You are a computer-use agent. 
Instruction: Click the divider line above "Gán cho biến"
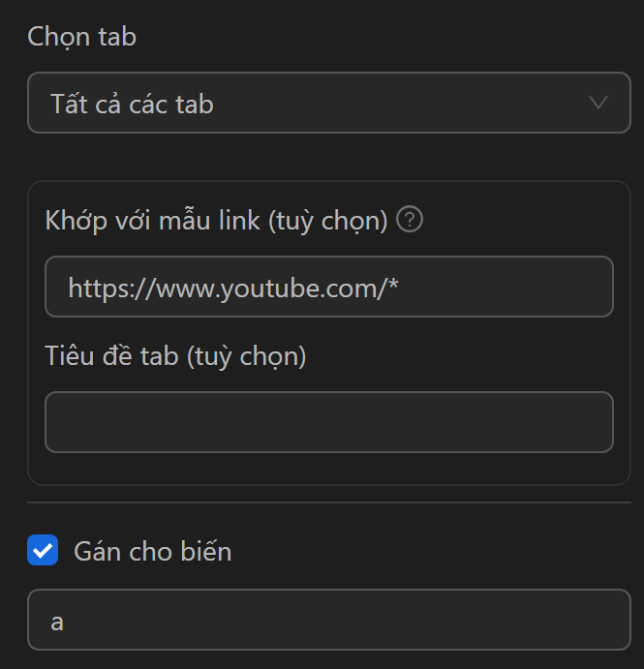(x=329, y=502)
